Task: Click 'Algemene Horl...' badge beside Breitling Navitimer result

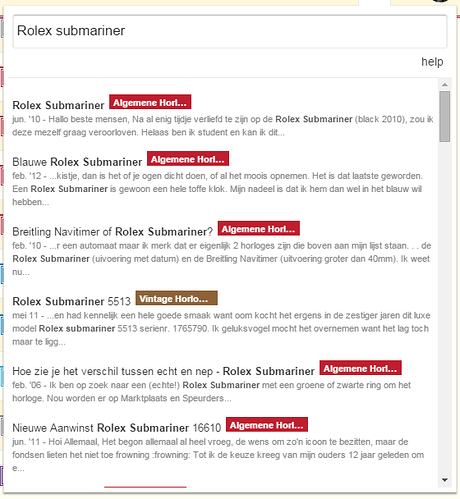Action: coord(259,228)
